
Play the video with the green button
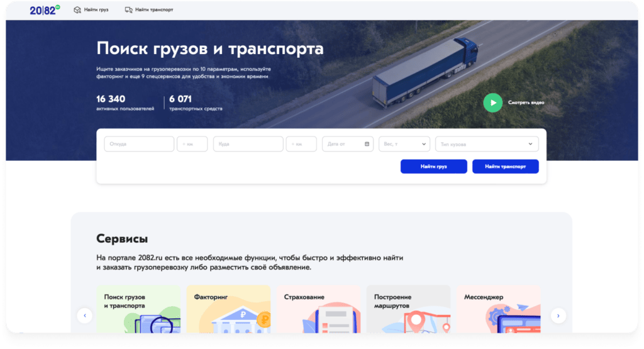click(x=493, y=102)
